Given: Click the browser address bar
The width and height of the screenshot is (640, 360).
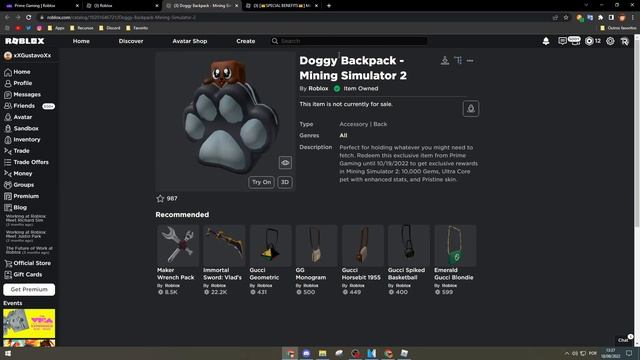Looking at the screenshot, I should tap(294, 17).
